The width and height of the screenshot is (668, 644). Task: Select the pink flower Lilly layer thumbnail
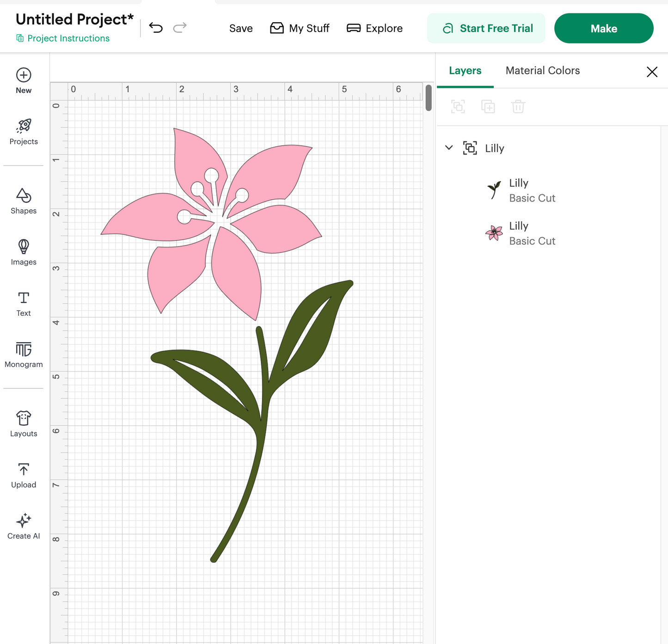[494, 233]
